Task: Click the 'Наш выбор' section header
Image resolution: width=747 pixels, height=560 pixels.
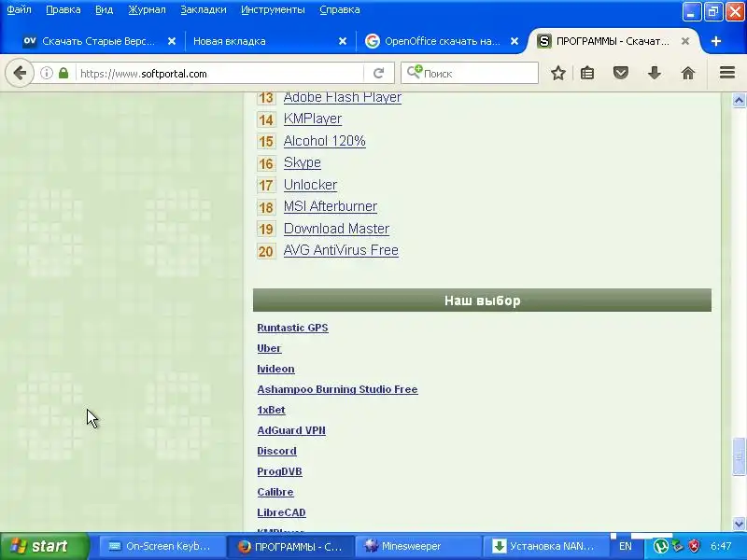Action: (482, 301)
